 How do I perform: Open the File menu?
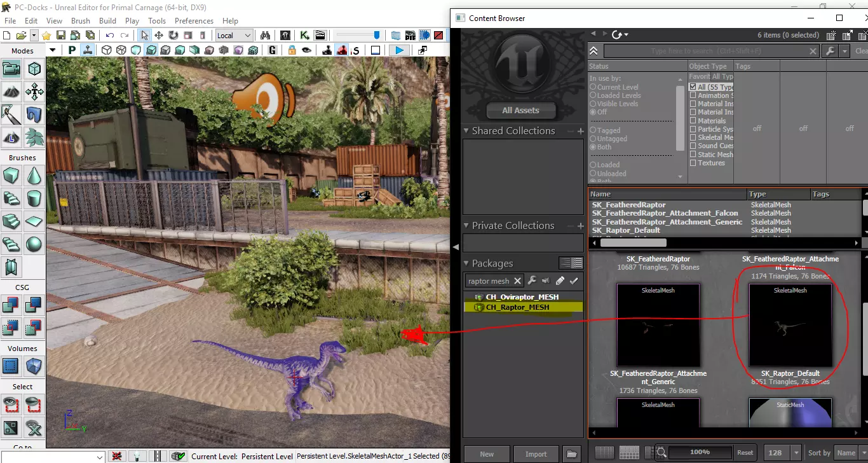(x=10, y=20)
